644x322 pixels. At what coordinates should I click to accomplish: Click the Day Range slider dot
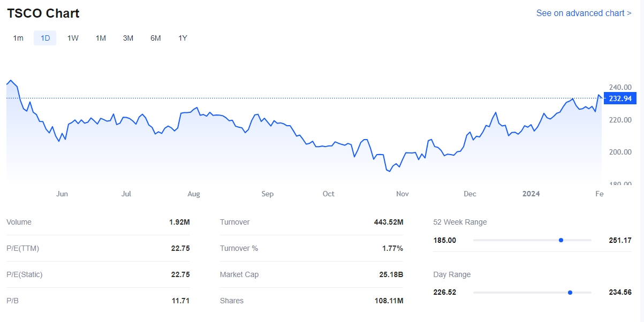570,293
